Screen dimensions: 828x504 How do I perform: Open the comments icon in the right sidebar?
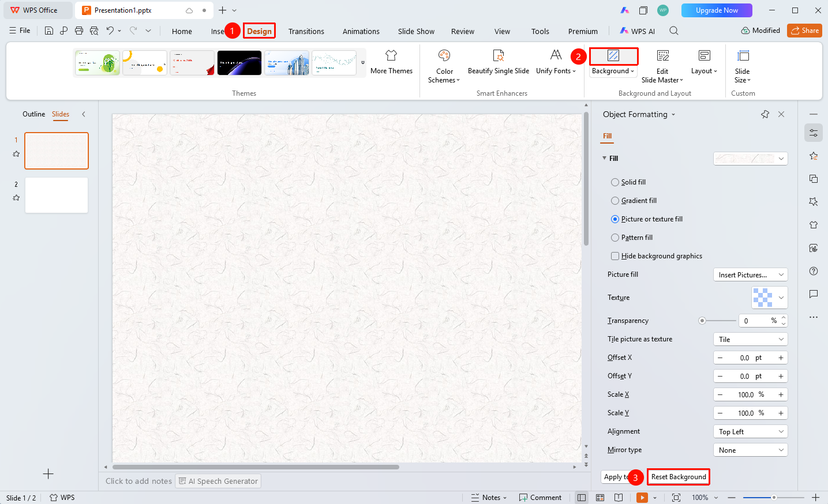(814, 294)
